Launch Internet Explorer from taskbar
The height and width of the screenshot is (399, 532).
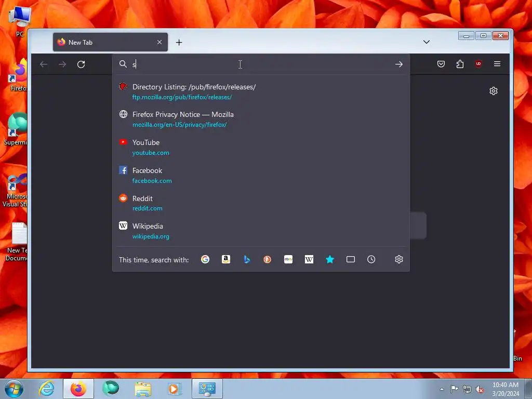click(46, 389)
